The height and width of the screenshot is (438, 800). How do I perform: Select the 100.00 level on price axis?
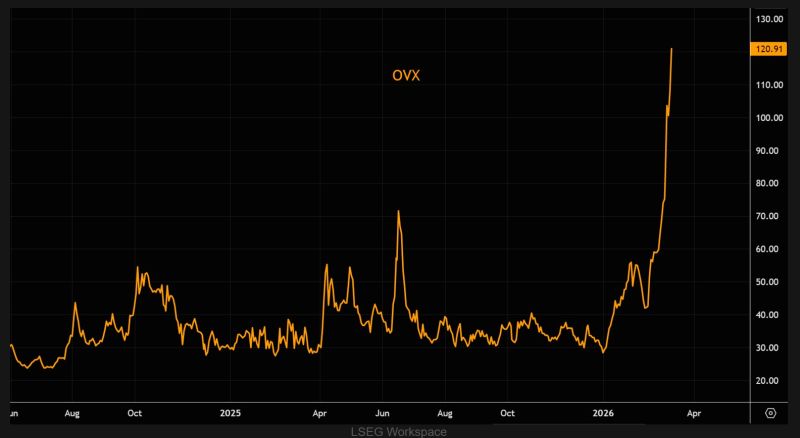pyautogui.click(x=769, y=118)
